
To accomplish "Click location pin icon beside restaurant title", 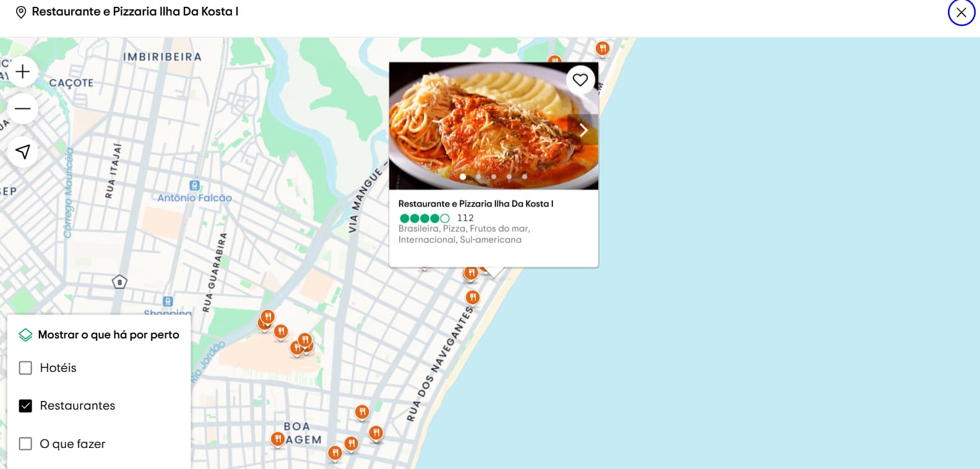I will (20, 12).
